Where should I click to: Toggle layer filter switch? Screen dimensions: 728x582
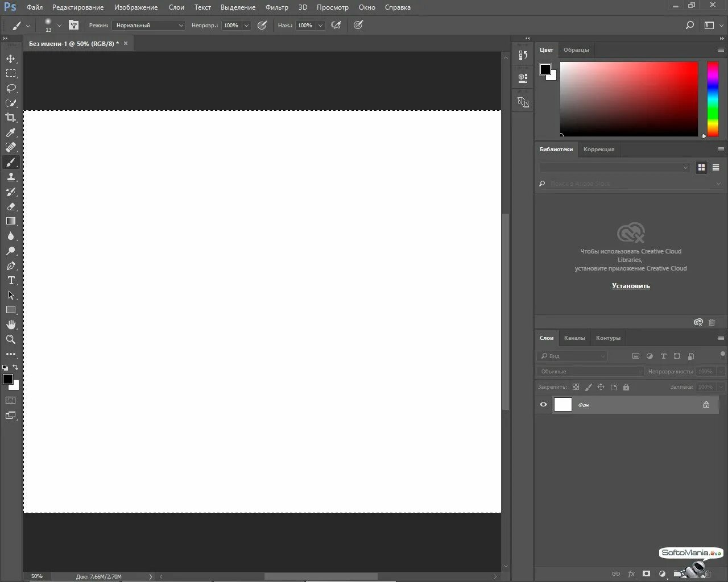pyautogui.click(x=722, y=354)
